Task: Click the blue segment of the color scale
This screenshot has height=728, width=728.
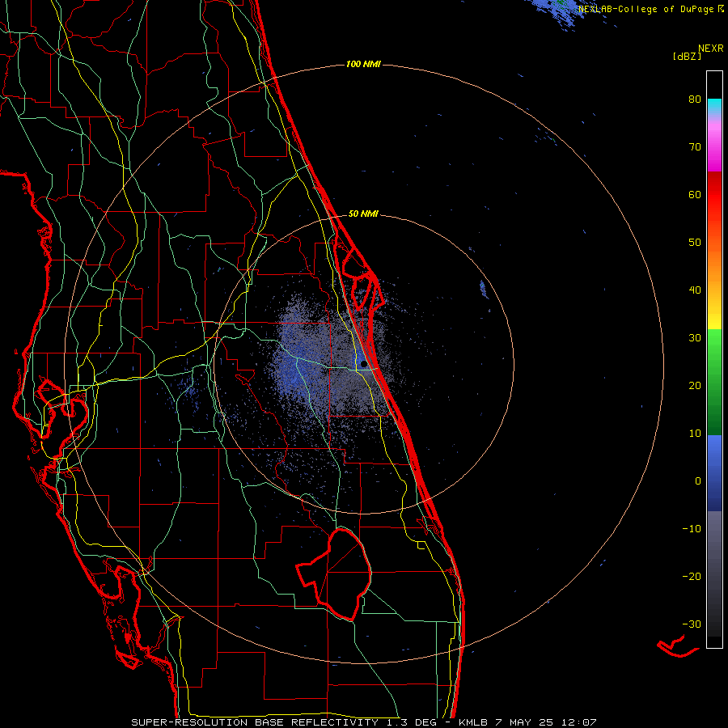Action: (714, 472)
